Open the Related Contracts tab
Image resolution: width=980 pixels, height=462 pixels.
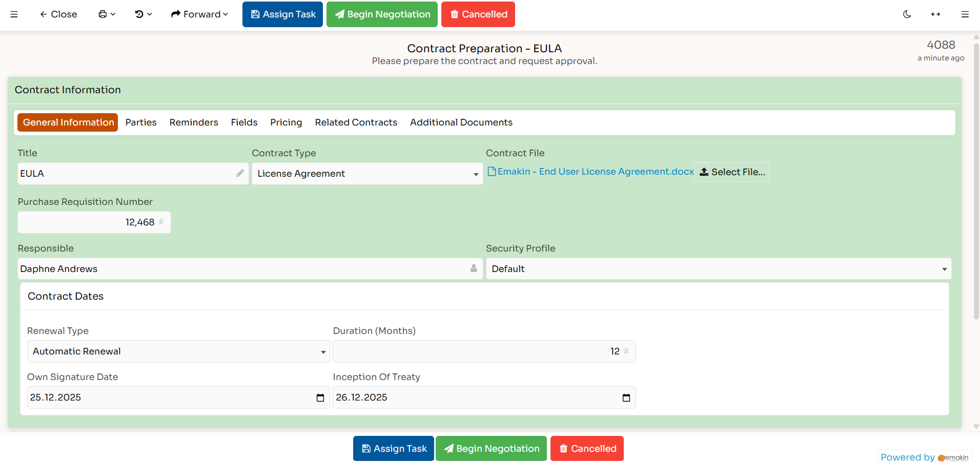coord(356,122)
